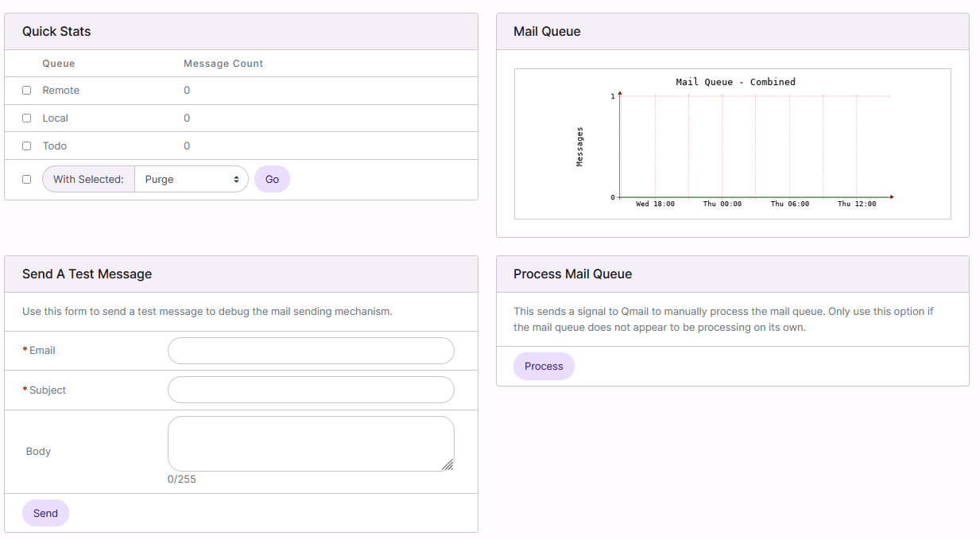This screenshot has width=980, height=540.
Task: Check the Local queue checkbox
Action: pos(26,118)
